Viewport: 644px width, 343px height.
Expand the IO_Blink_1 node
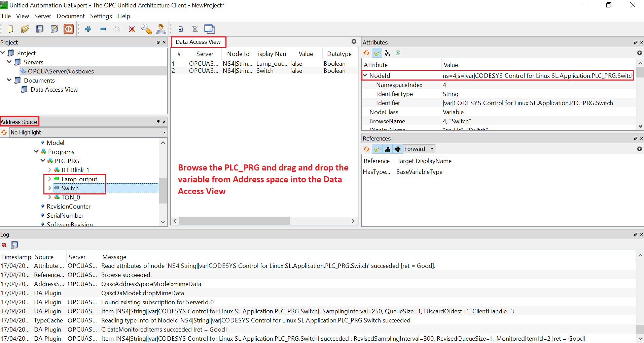(50, 169)
